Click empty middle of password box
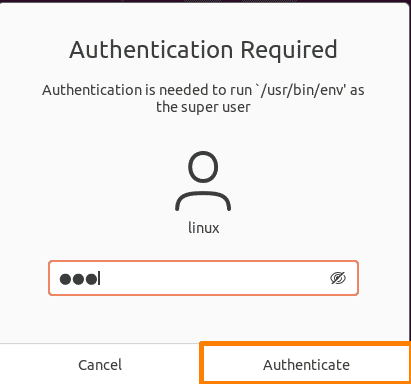 point(213,278)
